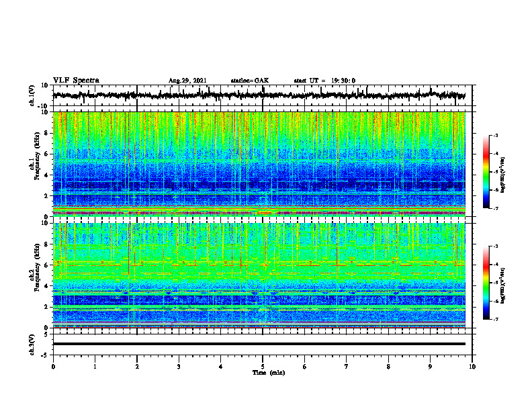Click the flat black ch.3 voltage trace
This screenshot has height=411, width=532.
click(x=259, y=344)
